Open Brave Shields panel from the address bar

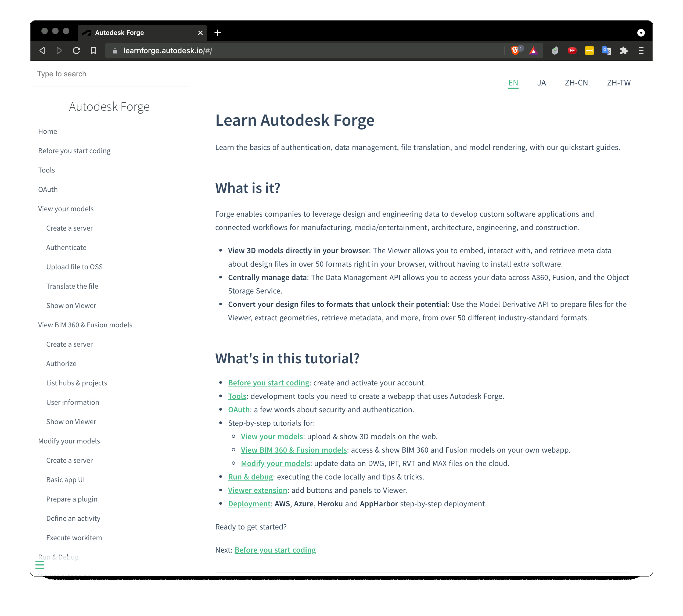pyautogui.click(x=515, y=51)
